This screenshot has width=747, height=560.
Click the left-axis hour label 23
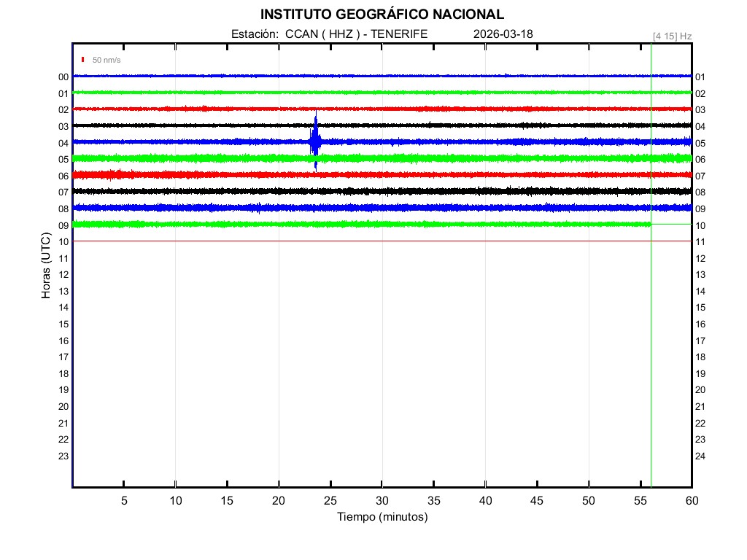63,456
